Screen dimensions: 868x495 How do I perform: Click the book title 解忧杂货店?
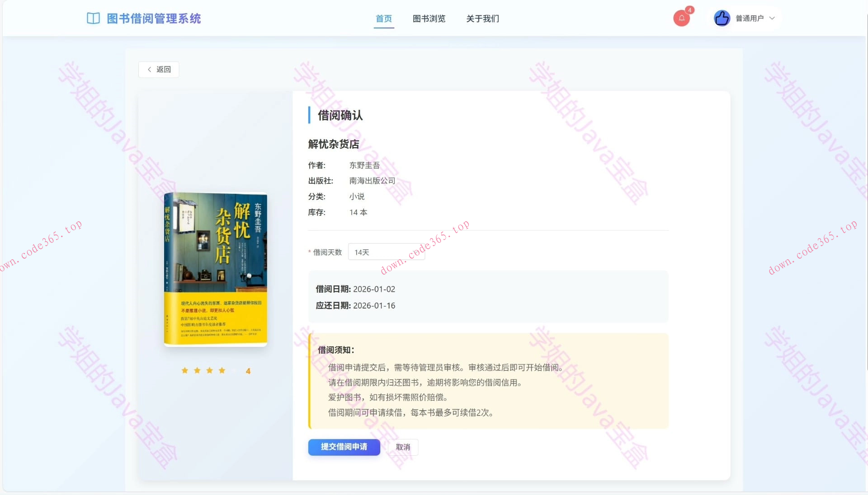pyautogui.click(x=333, y=144)
